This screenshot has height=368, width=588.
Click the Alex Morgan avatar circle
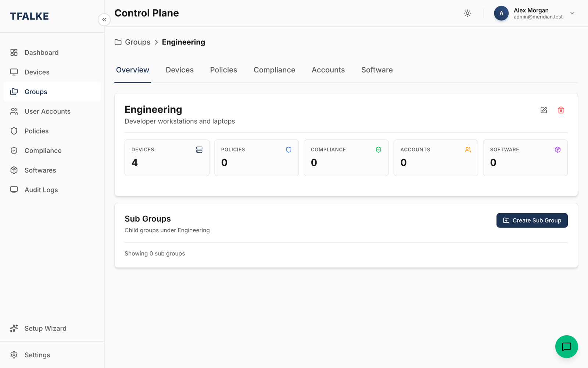501,13
